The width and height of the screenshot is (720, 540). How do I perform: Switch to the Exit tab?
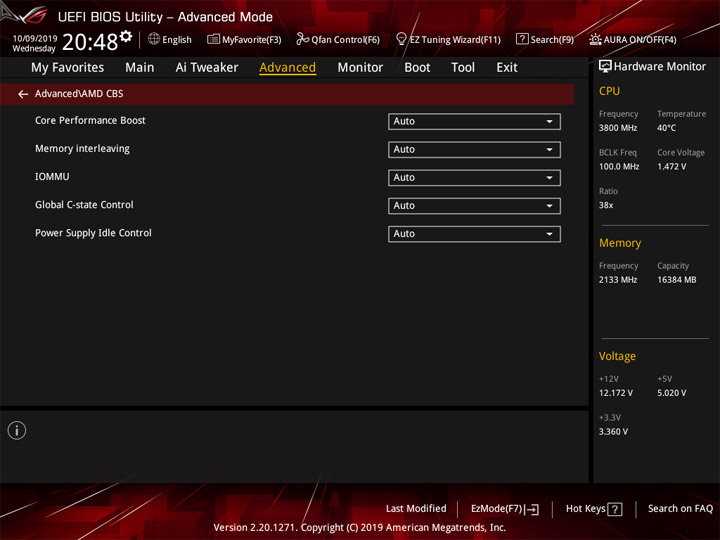(507, 68)
